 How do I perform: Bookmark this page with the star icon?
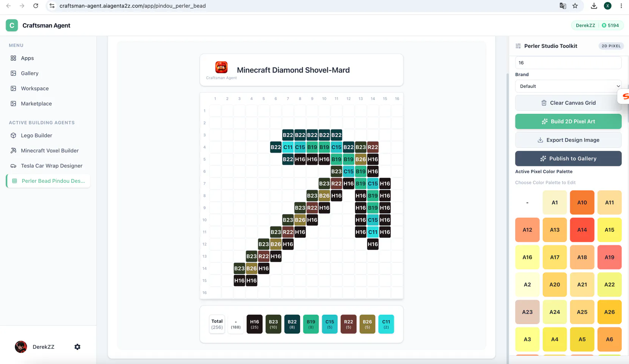pos(575,6)
